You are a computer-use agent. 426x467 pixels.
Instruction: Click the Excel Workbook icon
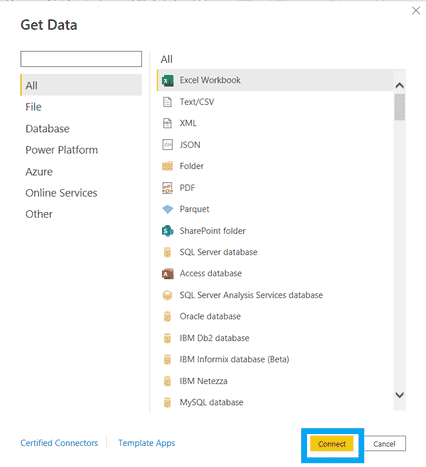click(168, 80)
